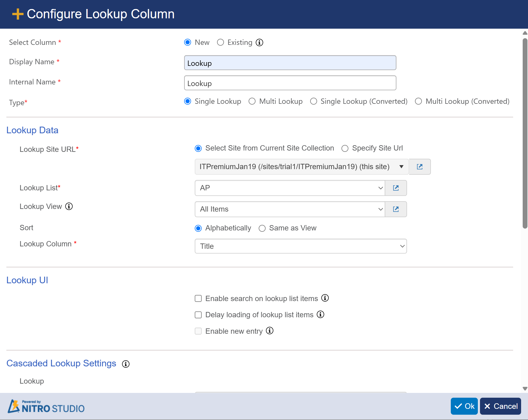Open All Items view link icon
This screenshot has width=528, height=420.
[x=396, y=209]
